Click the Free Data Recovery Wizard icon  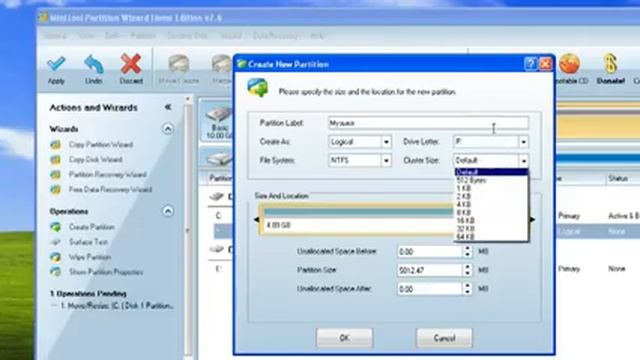[56, 189]
